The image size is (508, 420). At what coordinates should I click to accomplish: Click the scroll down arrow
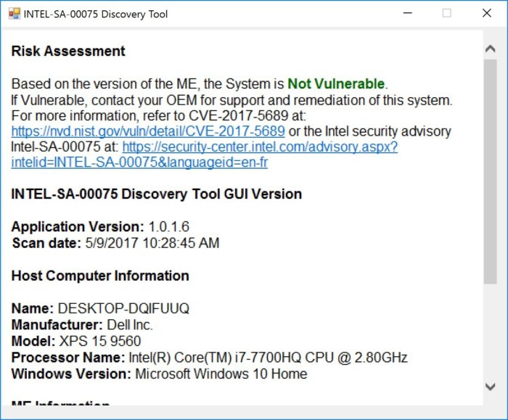pyautogui.click(x=491, y=387)
